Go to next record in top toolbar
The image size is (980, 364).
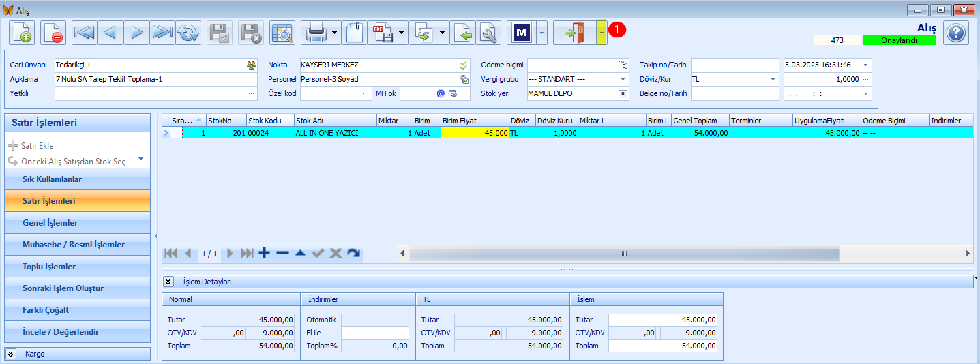136,33
